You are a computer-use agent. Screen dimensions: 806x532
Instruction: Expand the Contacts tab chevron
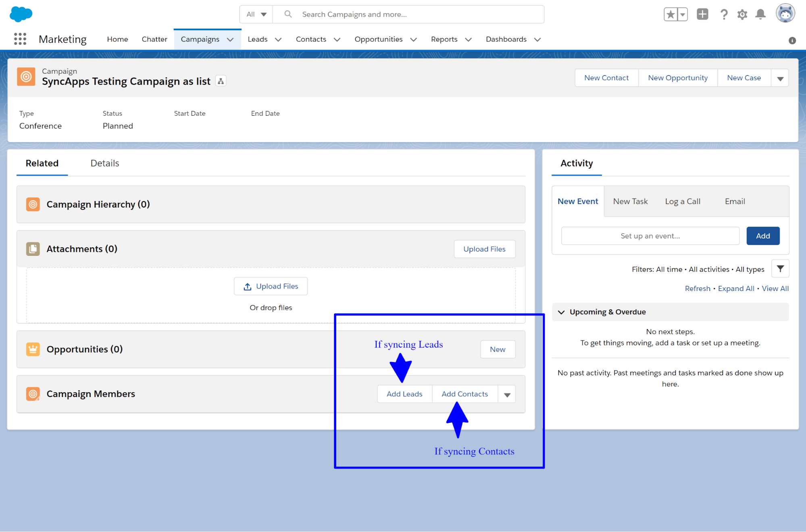coord(337,39)
